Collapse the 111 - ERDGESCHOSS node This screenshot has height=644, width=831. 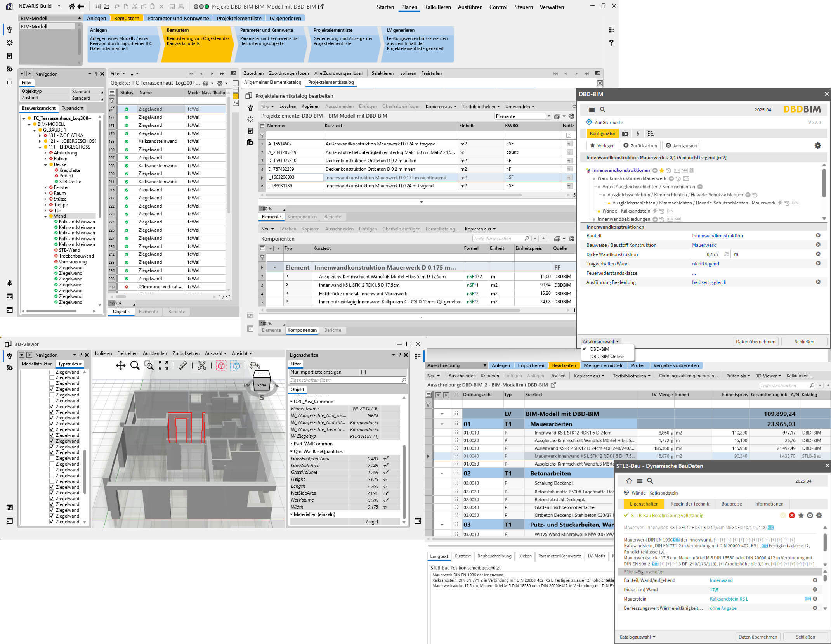pyautogui.click(x=40, y=147)
